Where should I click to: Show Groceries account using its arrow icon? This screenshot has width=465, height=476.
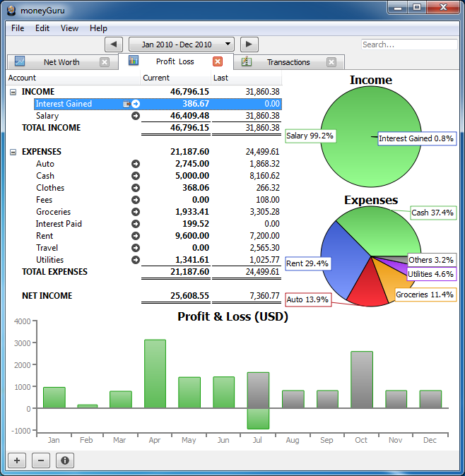click(136, 212)
